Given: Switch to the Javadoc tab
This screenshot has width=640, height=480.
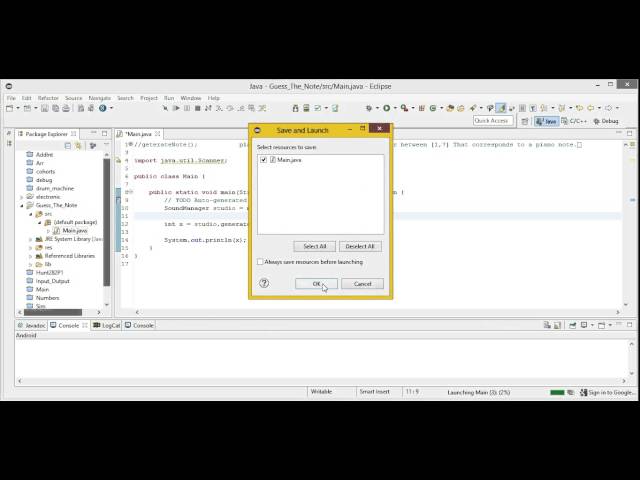Looking at the screenshot, I should point(31,325).
